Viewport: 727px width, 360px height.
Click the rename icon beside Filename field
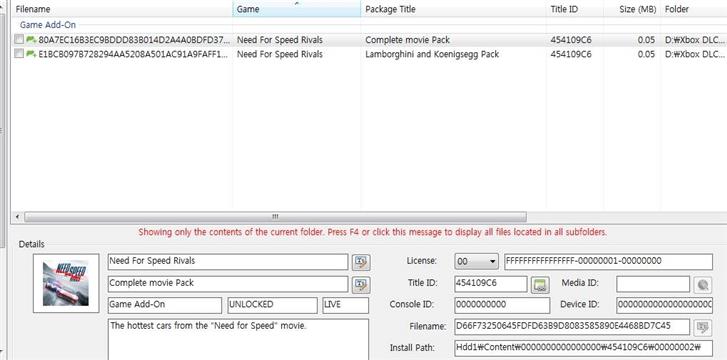point(702,327)
